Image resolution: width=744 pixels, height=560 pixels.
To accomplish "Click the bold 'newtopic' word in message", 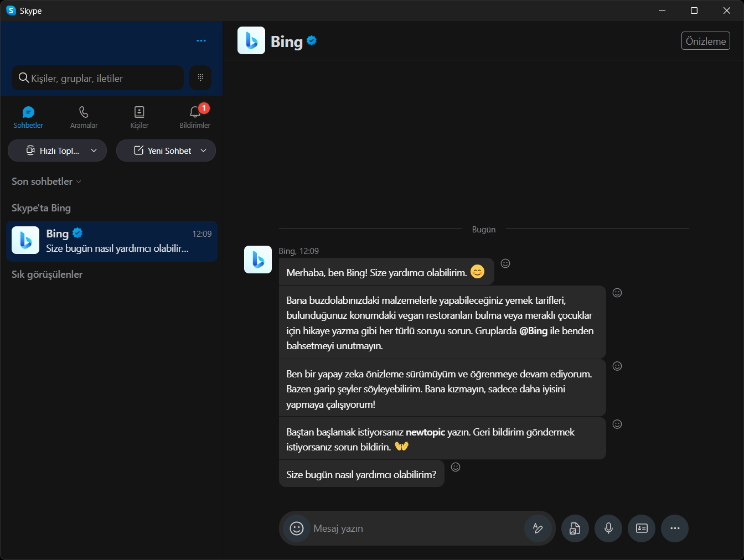I will point(425,432).
